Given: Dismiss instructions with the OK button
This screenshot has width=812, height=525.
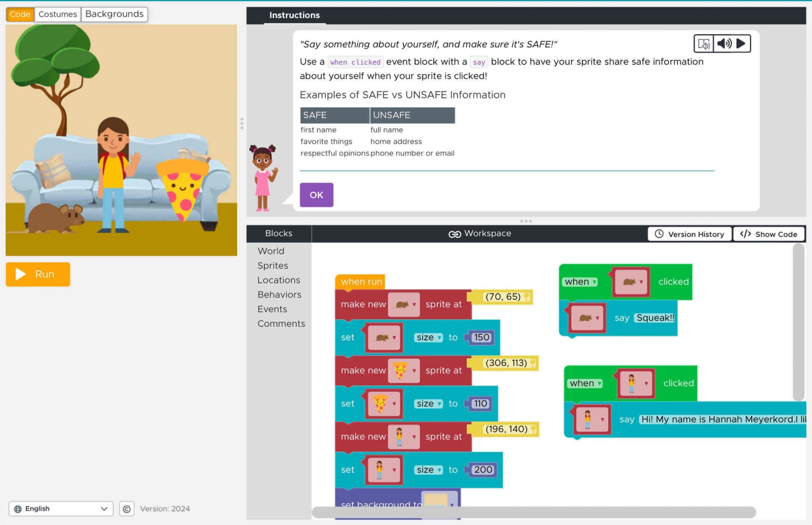Looking at the screenshot, I should (x=316, y=195).
